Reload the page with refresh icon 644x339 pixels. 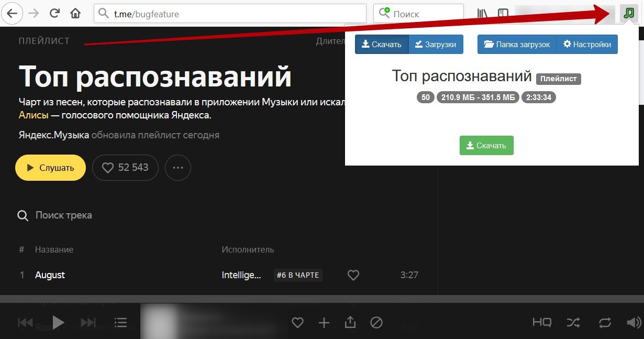coord(54,14)
